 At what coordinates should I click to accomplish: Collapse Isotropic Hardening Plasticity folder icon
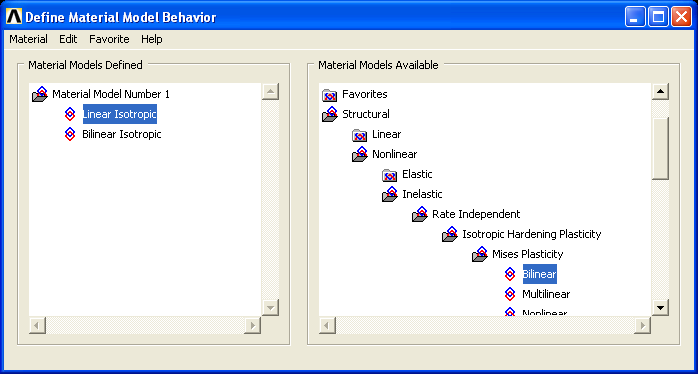[x=450, y=235]
